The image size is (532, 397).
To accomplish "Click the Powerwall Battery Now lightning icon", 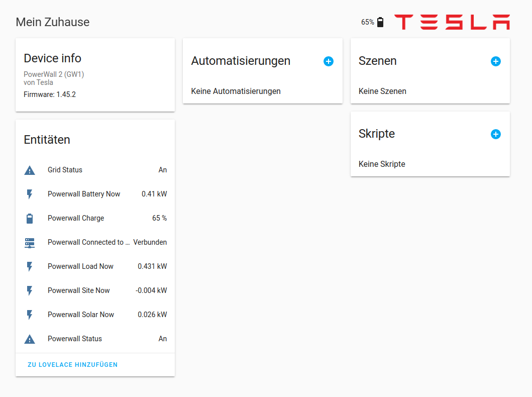I will point(30,194).
